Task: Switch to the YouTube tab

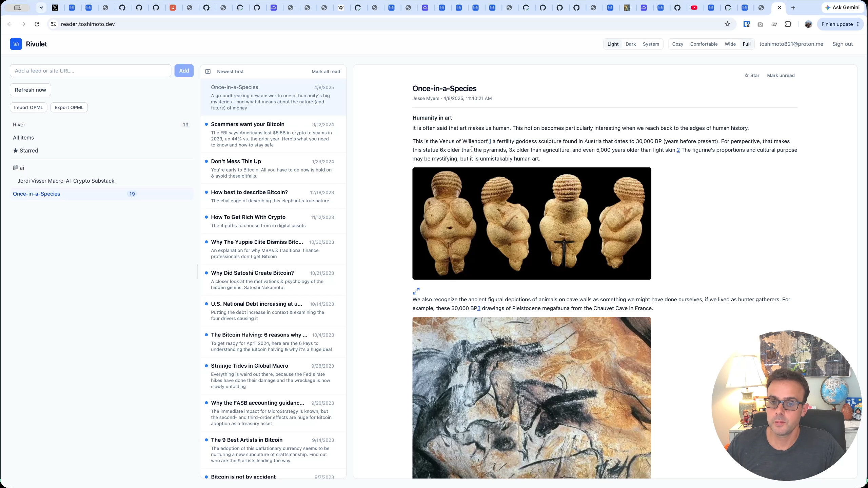Action: click(x=694, y=7)
